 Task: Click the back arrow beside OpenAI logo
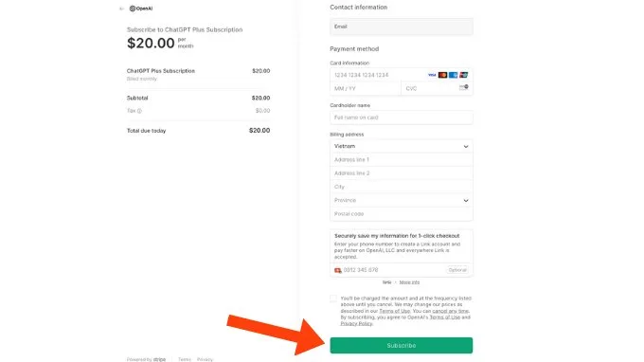(x=121, y=9)
